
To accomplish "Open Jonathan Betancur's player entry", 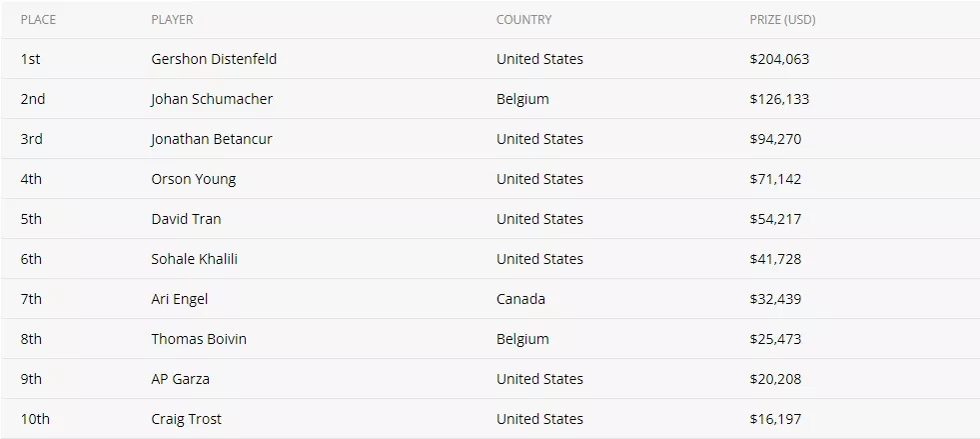I will click(212, 139).
